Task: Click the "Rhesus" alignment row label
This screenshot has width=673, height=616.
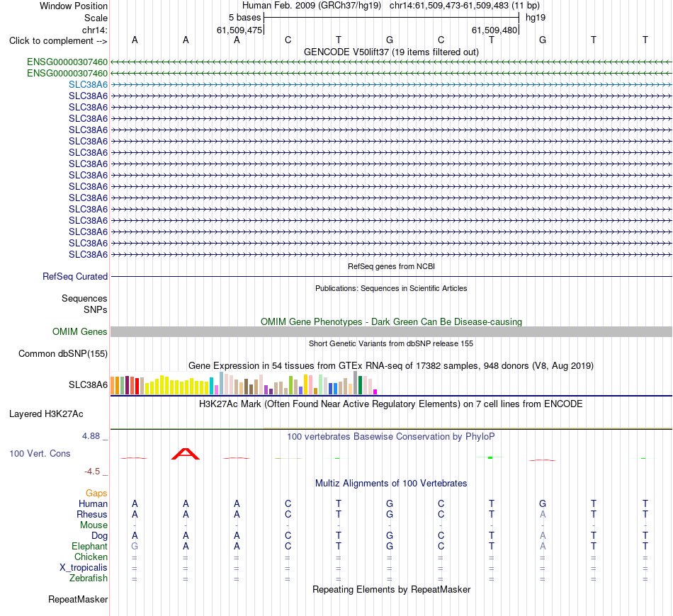Action: pos(92,514)
